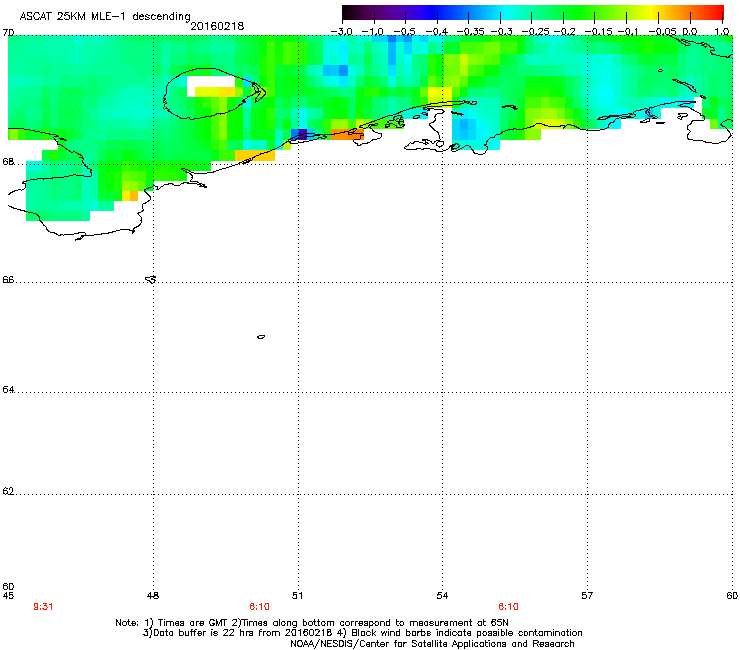Image resolution: width=740 pixels, height=650 pixels.
Task: Click the "-1.0" color bar label
Action: (373, 32)
